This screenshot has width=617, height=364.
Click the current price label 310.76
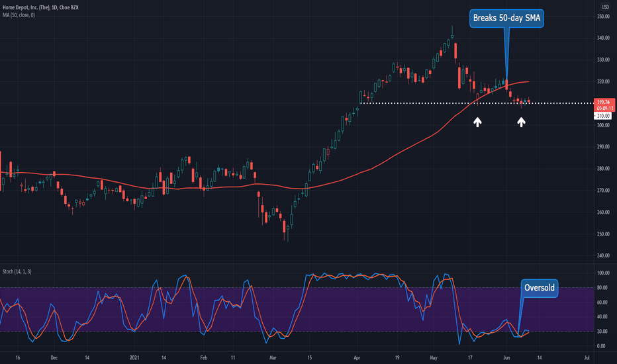pyautogui.click(x=604, y=102)
